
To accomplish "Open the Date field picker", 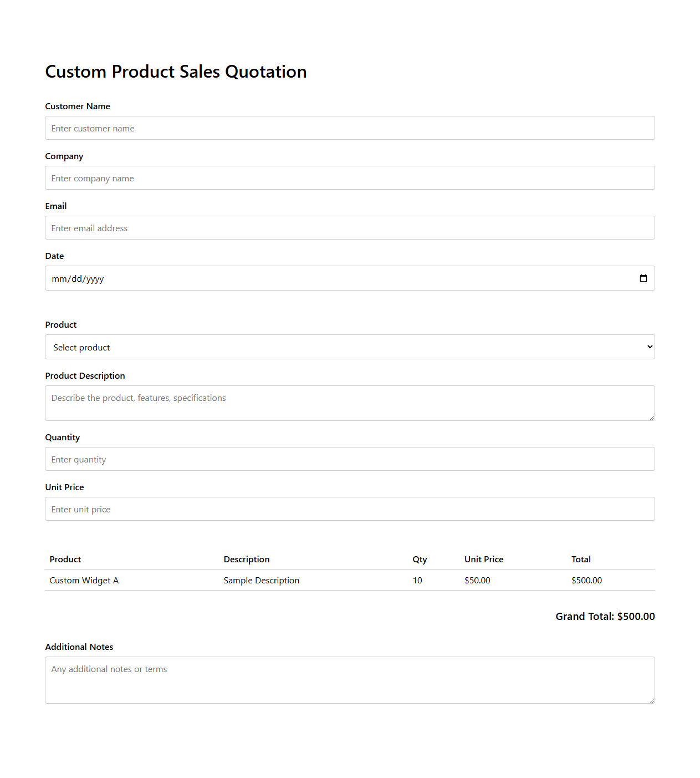I will click(350, 278).
